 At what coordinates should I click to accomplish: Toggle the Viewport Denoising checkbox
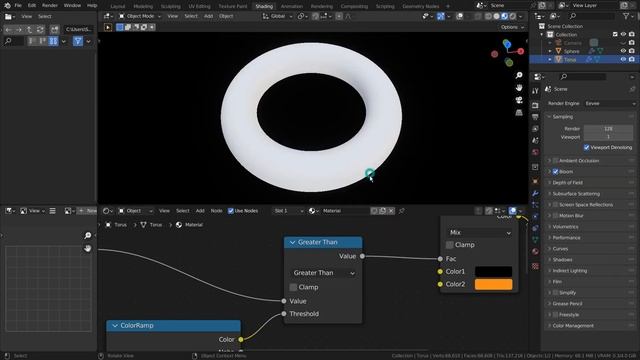[x=587, y=147]
